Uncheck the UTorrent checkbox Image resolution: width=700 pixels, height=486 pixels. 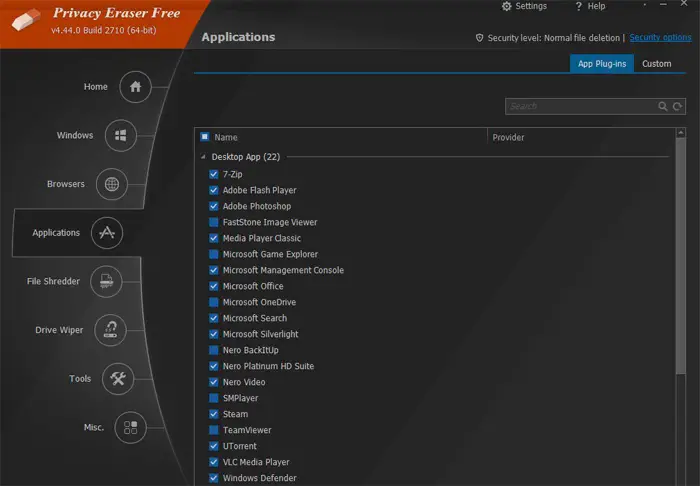[x=214, y=446]
